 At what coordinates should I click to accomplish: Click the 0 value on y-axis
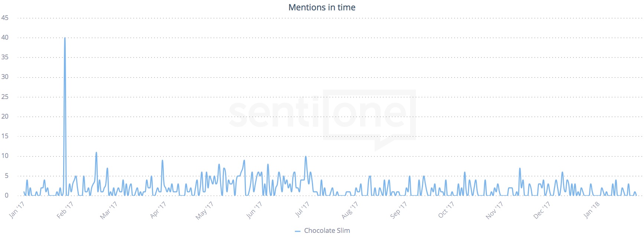tap(6, 195)
